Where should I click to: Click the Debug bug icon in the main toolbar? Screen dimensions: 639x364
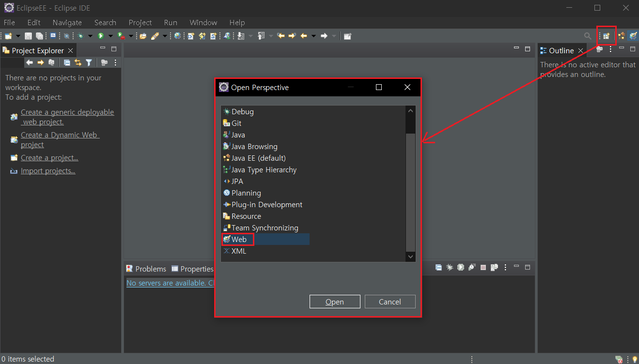(x=80, y=36)
